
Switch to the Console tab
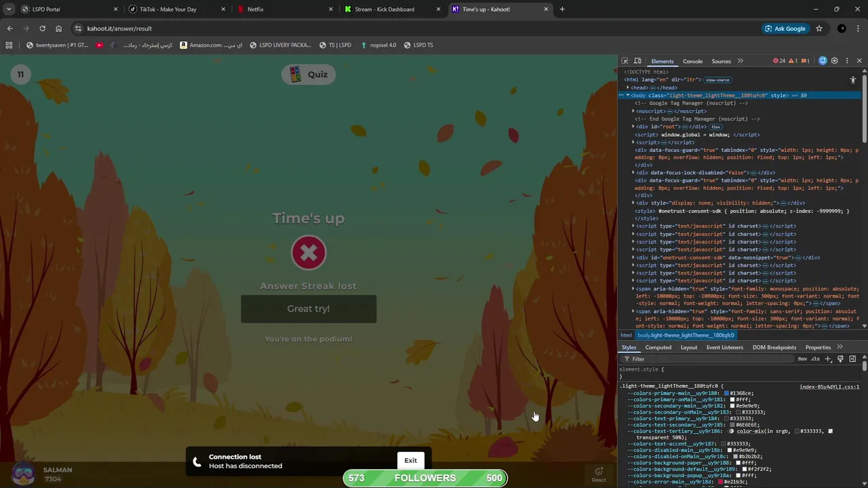point(692,61)
